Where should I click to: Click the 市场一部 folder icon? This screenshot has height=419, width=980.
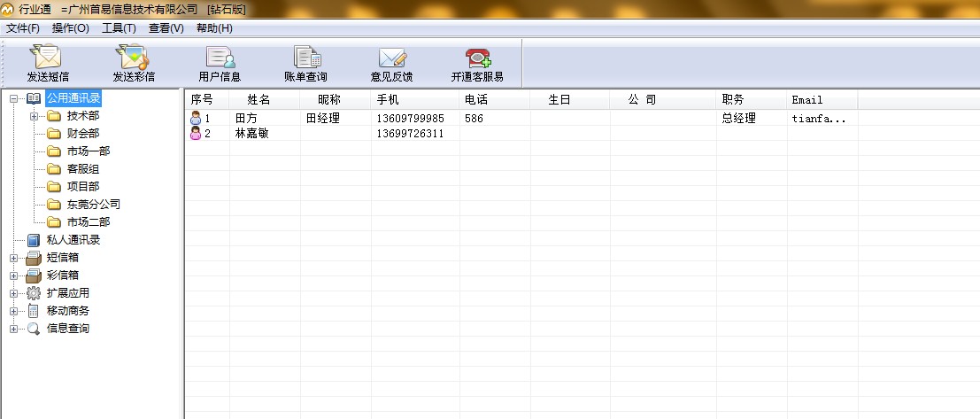(54, 151)
